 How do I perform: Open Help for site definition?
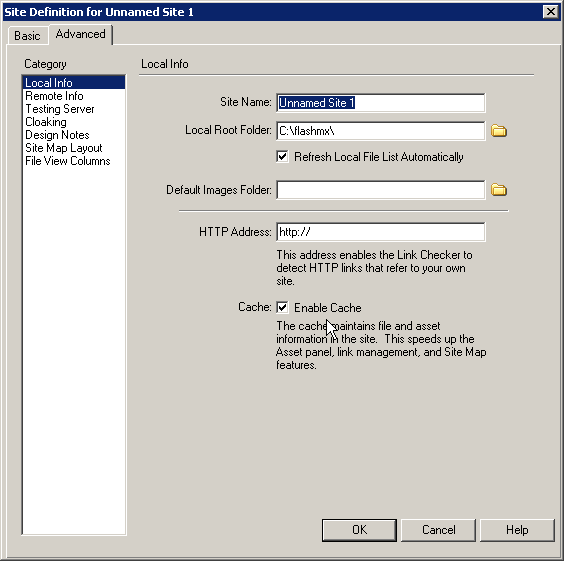[x=517, y=530]
